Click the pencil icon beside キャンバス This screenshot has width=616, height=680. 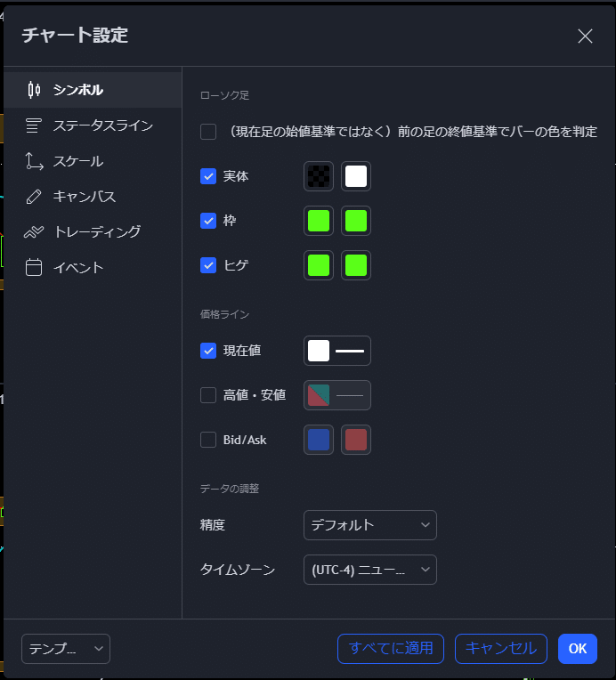[34, 197]
